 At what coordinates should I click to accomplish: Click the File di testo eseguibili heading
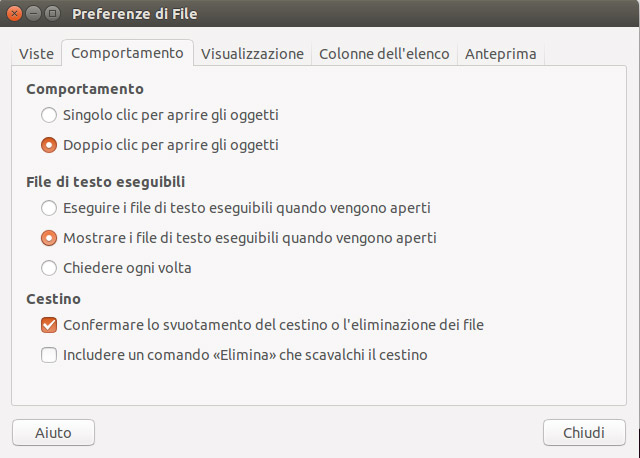(106, 182)
